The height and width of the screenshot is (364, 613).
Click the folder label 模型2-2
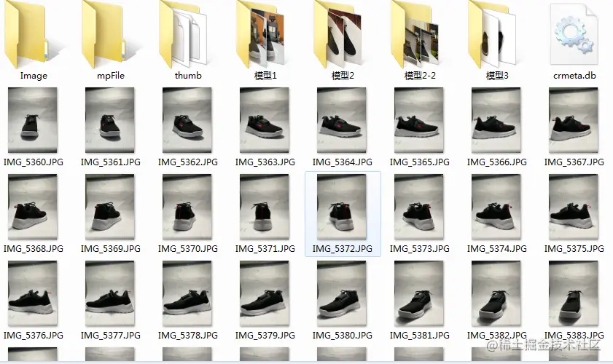pyautogui.click(x=420, y=76)
